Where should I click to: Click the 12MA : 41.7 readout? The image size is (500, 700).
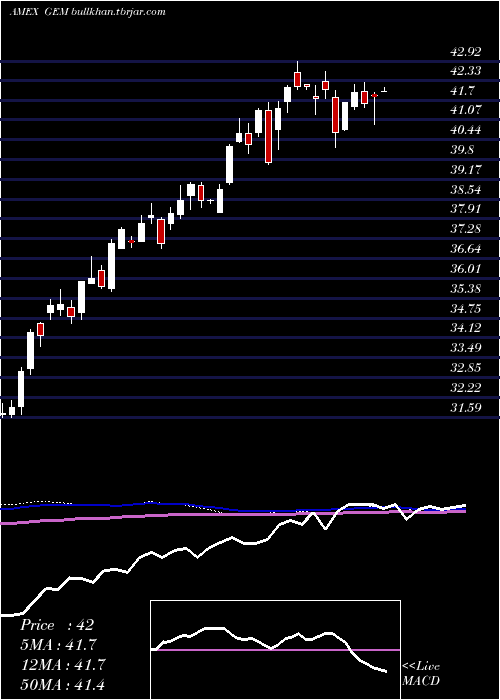(x=63, y=665)
